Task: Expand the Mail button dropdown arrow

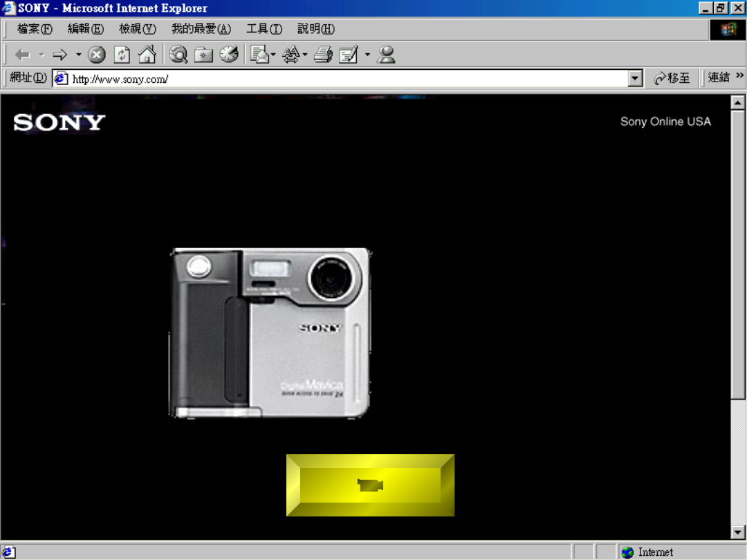Action: coord(273,55)
